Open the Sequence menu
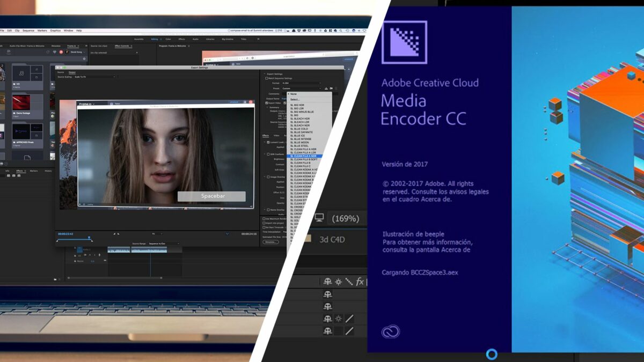This screenshot has width=644, height=362. coord(28,31)
